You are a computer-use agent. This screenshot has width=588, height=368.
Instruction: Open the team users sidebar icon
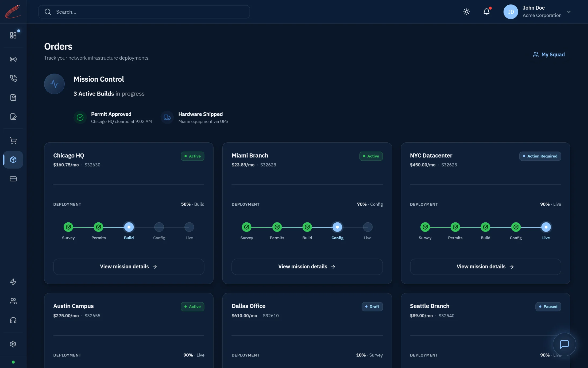click(x=13, y=301)
